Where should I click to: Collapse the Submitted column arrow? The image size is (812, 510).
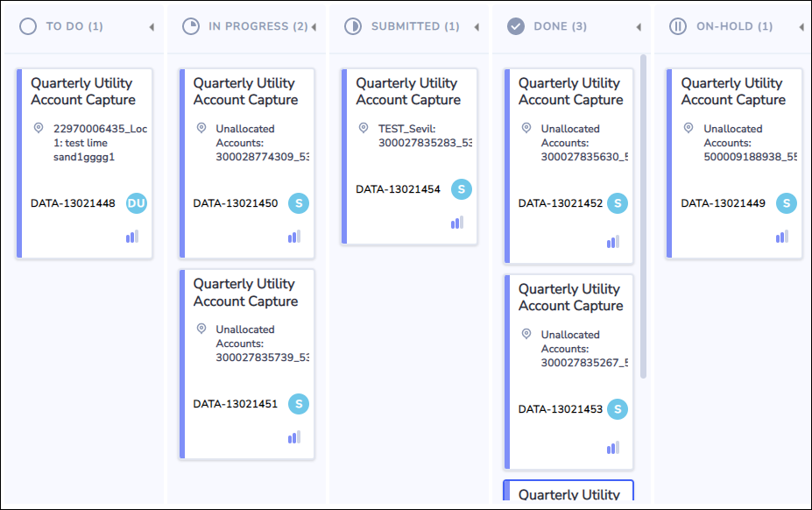click(477, 27)
